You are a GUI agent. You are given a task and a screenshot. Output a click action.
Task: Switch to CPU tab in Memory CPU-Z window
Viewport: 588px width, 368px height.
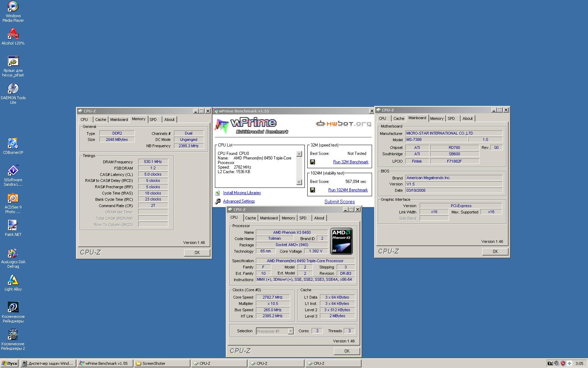(84, 120)
